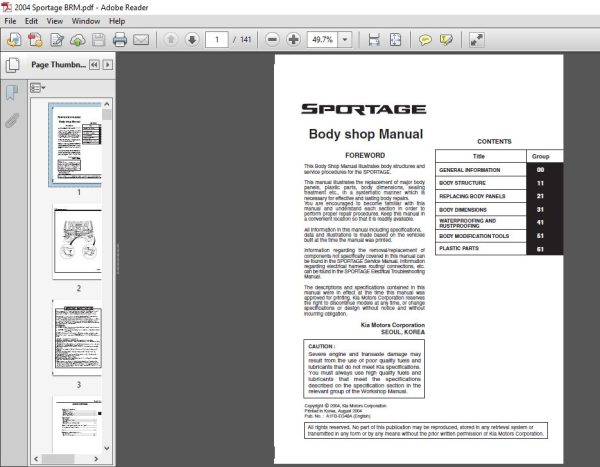Viewport: 600px width, 467px height.
Task: Select the Highlight text tool icon
Action: [446, 39]
